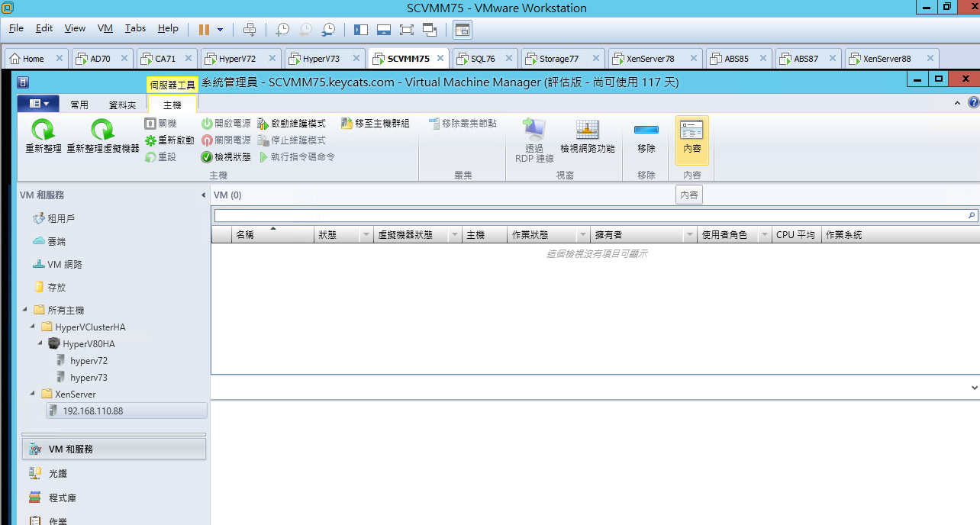Screen dimensions: 980x525
Task: Toggle VMware library sidebar view icon
Action: tap(362, 29)
